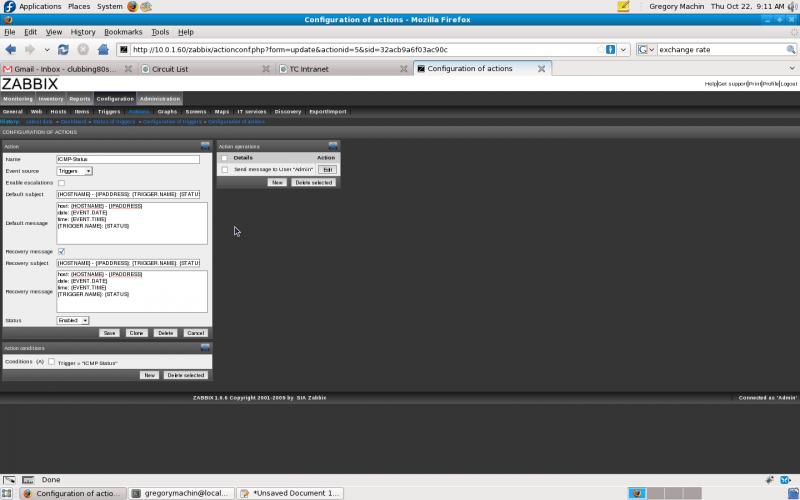The height and width of the screenshot is (500, 800).
Task: Check the Send message to User Admin checkbox
Action: (x=225, y=169)
